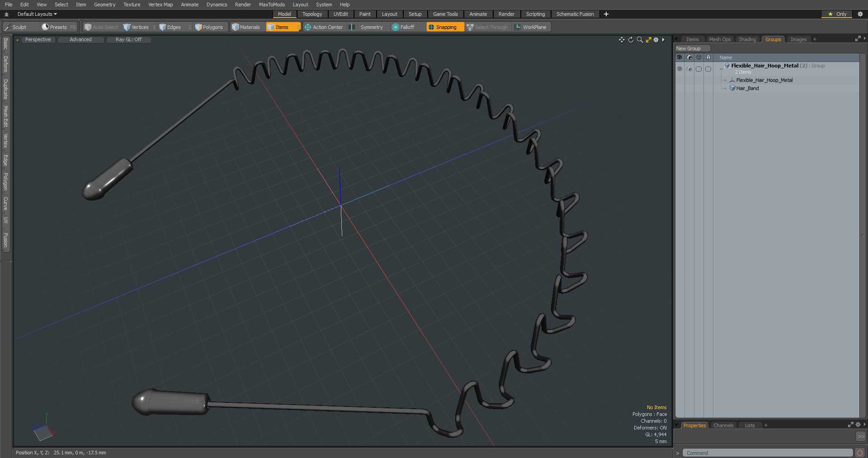
Task: Open the Properties panel gear settings
Action: click(x=858, y=425)
